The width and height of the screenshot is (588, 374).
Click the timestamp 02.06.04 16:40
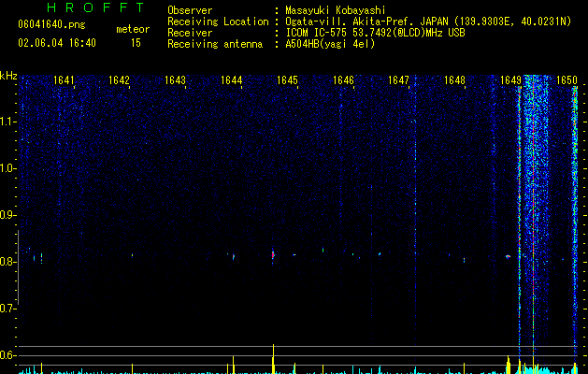coord(57,43)
